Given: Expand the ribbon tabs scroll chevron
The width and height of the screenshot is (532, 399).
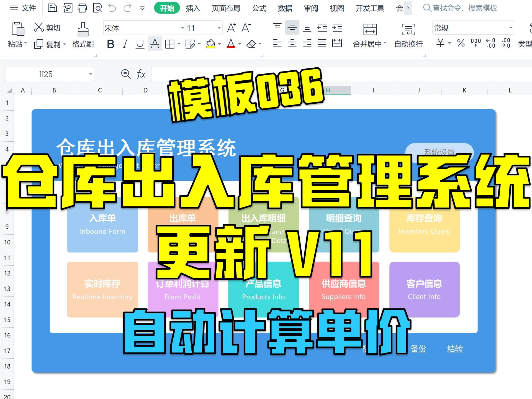Looking at the screenshot, I should 408,8.
